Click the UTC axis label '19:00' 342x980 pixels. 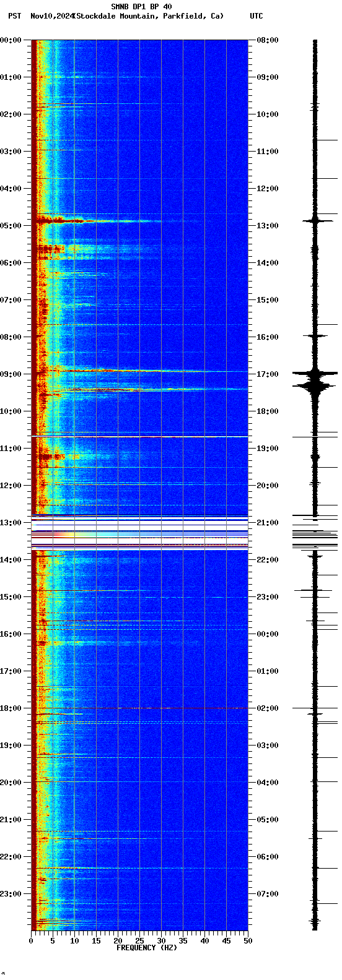(268, 449)
